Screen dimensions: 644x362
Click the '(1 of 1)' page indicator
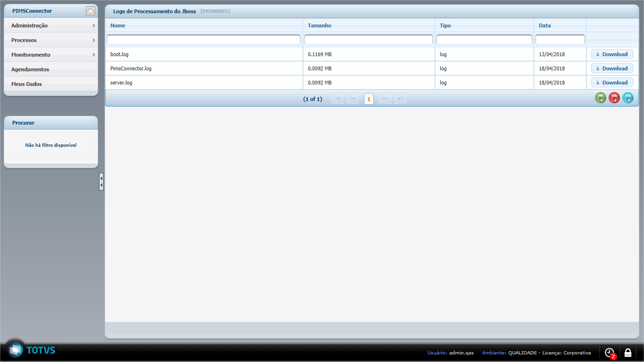click(313, 99)
